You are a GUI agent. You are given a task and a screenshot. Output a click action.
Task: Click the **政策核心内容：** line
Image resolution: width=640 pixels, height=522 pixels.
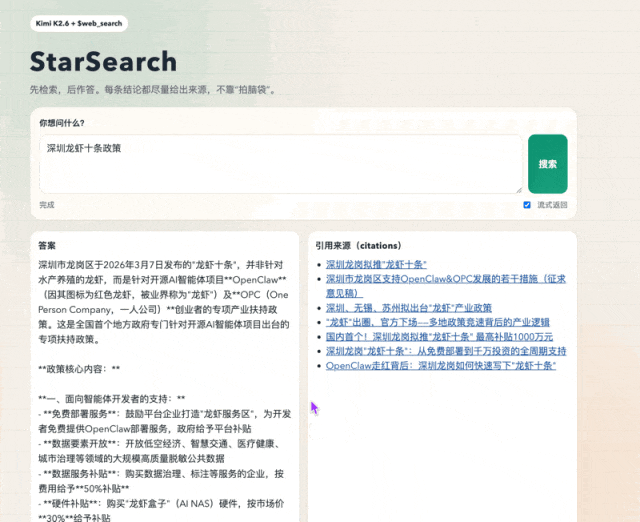point(79,369)
